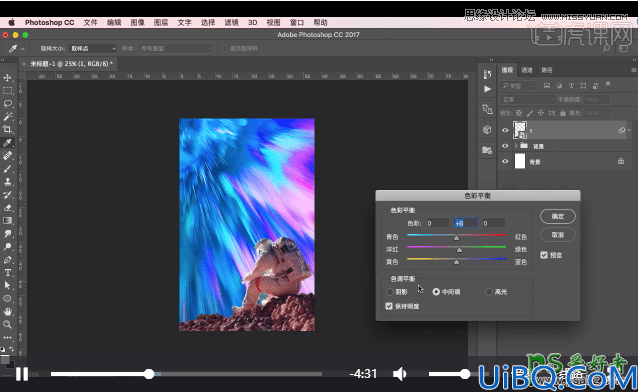The image size is (638, 392).
Task: Select the Horizontal Type tool
Action: [x=7, y=273]
